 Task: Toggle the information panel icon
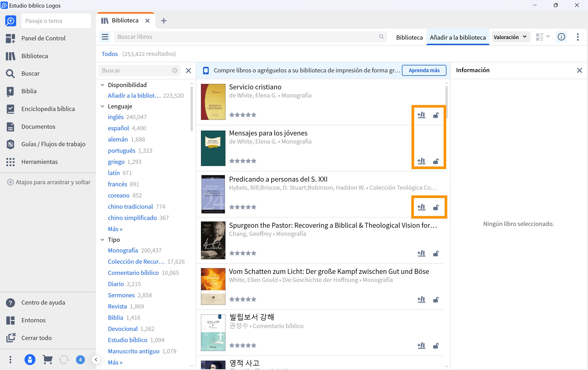pyautogui.click(x=561, y=37)
